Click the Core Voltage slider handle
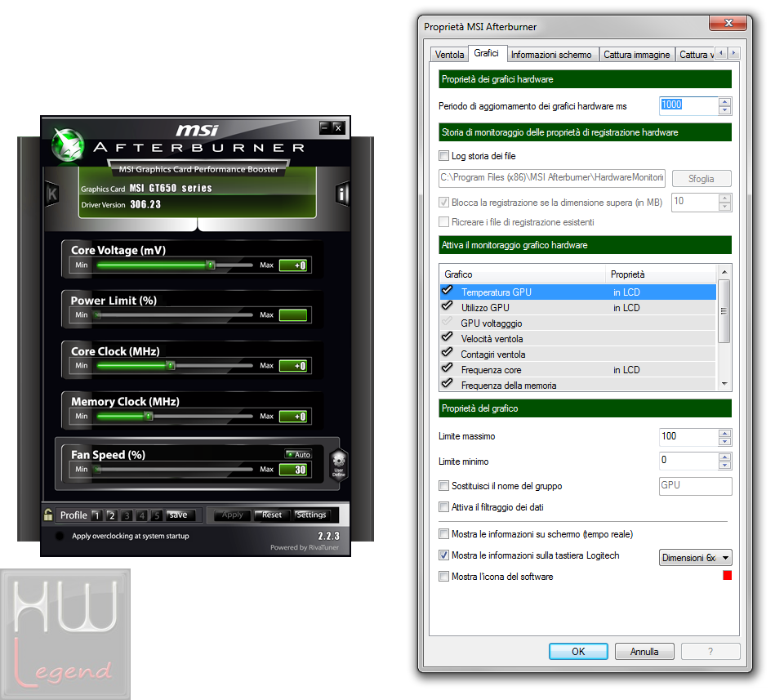The width and height of the screenshot is (775, 700). [211, 265]
